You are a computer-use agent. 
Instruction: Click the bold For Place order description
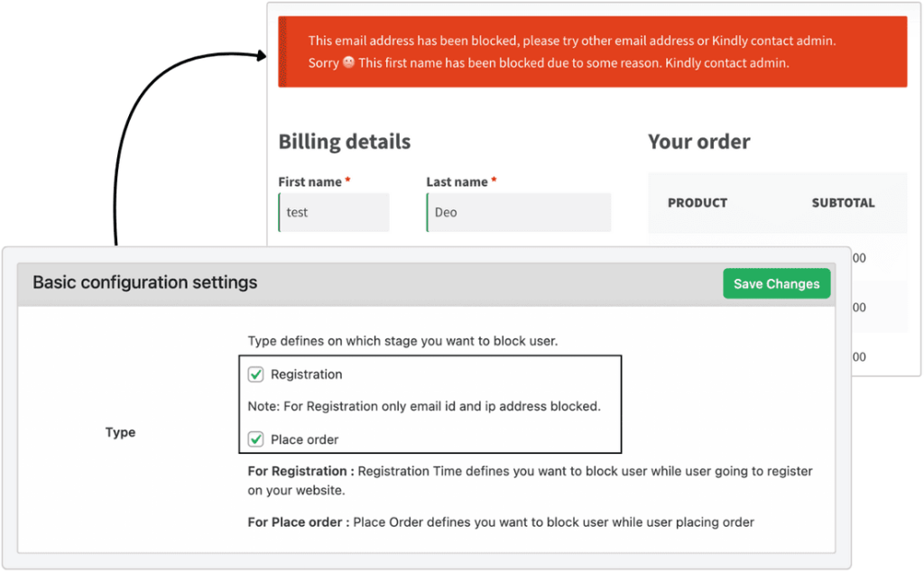tap(296, 521)
